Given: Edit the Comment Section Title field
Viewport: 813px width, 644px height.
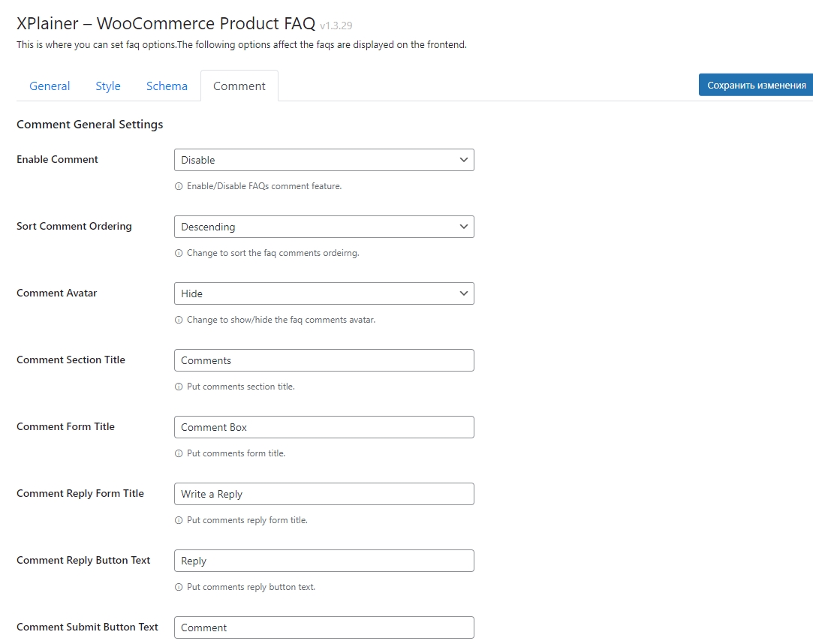Looking at the screenshot, I should [x=324, y=360].
